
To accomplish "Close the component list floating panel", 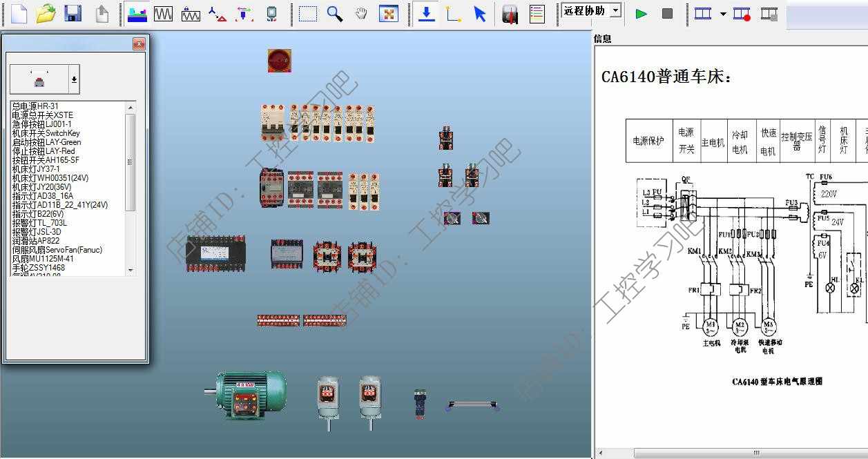I will [139, 44].
